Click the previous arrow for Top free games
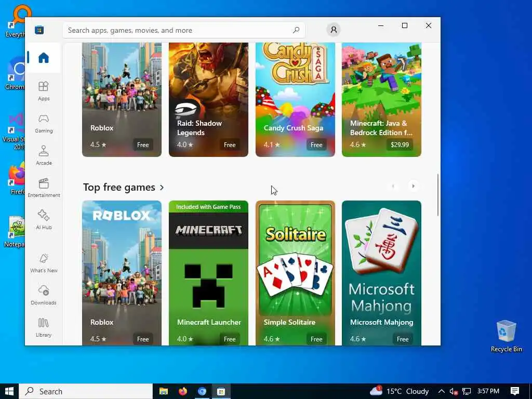532x399 pixels. pyautogui.click(x=393, y=186)
